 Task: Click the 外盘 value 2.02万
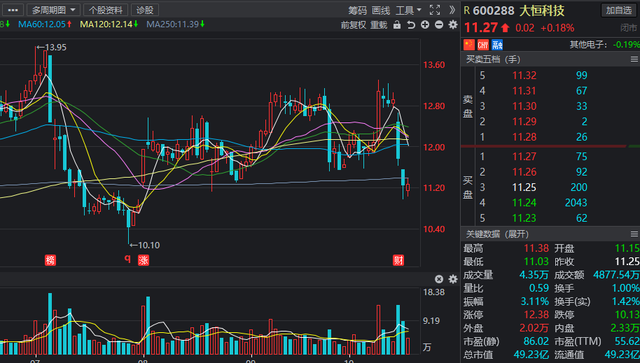pyautogui.click(x=534, y=328)
